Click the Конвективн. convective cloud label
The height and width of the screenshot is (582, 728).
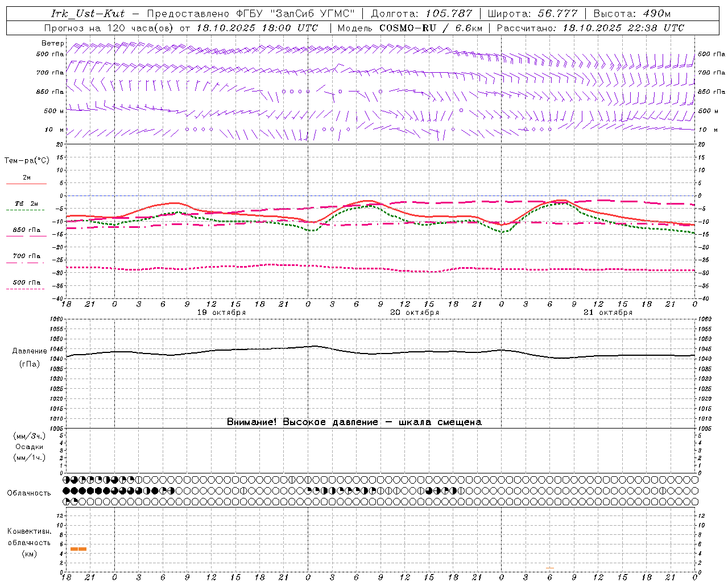29,531
